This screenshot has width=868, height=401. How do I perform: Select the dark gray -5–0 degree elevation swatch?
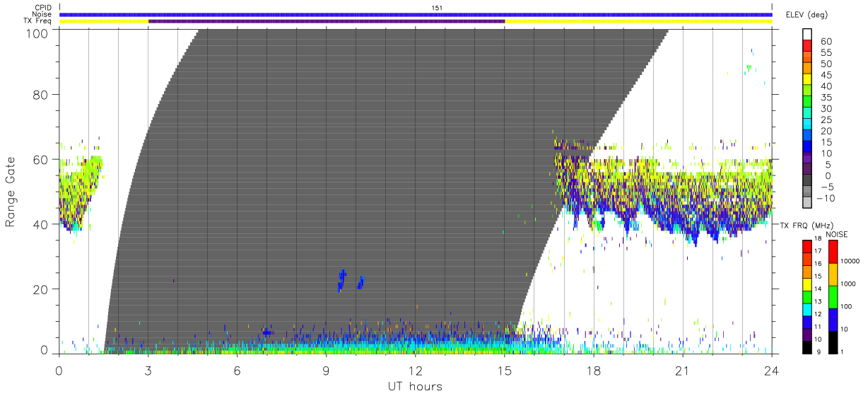coord(808,178)
